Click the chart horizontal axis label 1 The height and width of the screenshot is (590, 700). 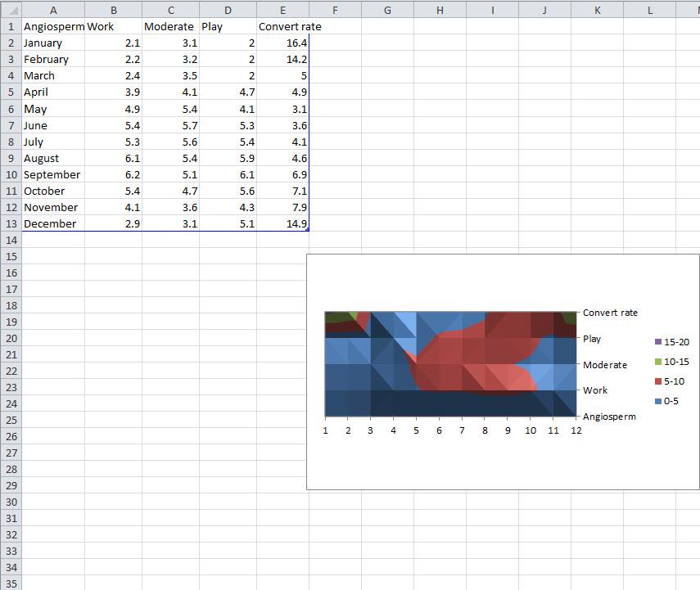(x=326, y=430)
